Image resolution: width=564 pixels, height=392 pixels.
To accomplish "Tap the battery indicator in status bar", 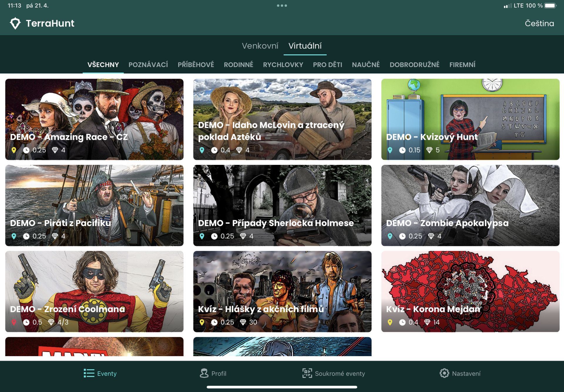I will coord(550,6).
